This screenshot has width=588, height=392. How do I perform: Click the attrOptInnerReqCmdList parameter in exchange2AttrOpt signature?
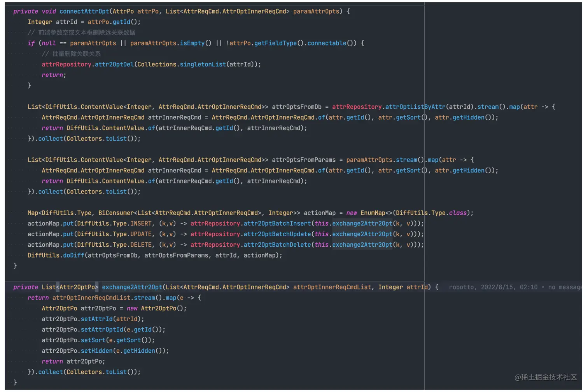[332, 287]
